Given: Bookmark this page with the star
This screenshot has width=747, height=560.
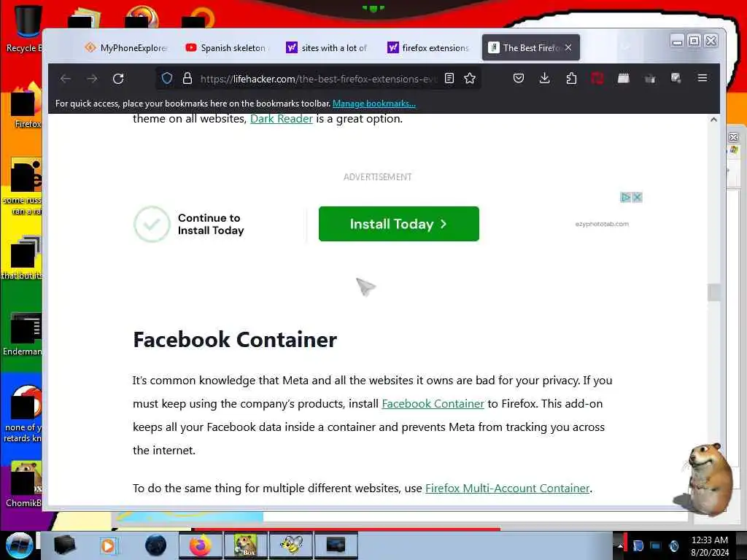Looking at the screenshot, I should (470, 78).
